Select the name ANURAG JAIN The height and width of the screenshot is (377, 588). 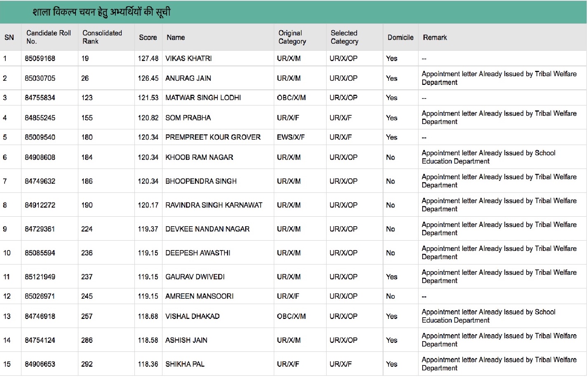[188, 78]
